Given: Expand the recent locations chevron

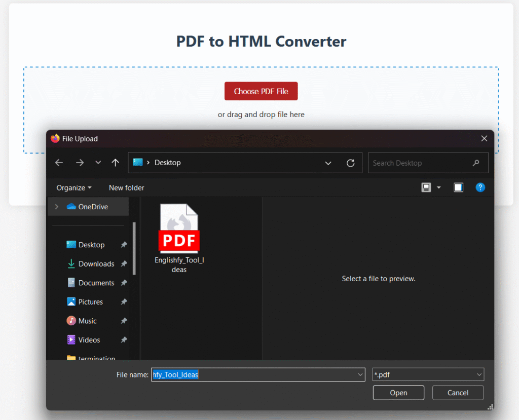Looking at the screenshot, I should tap(98, 163).
